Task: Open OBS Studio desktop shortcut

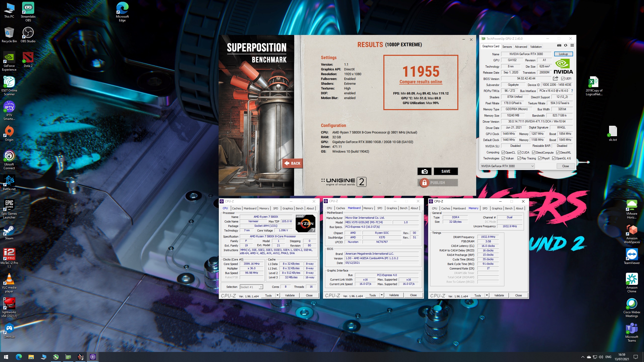Action: (x=28, y=35)
